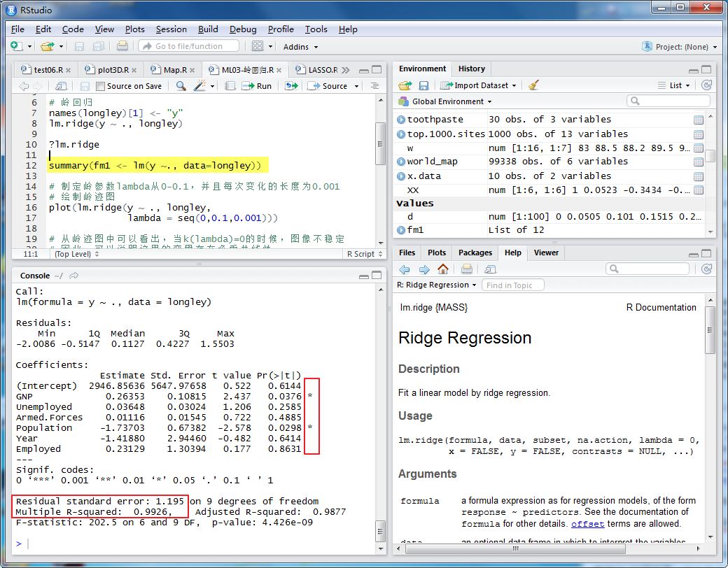Expand the toothpaste data frame entry
The height and width of the screenshot is (568, 728).
pos(401,120)
